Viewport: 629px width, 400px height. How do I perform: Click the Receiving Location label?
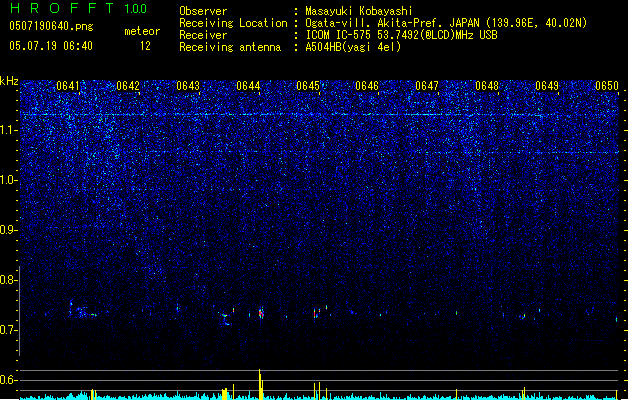point(233,23)
